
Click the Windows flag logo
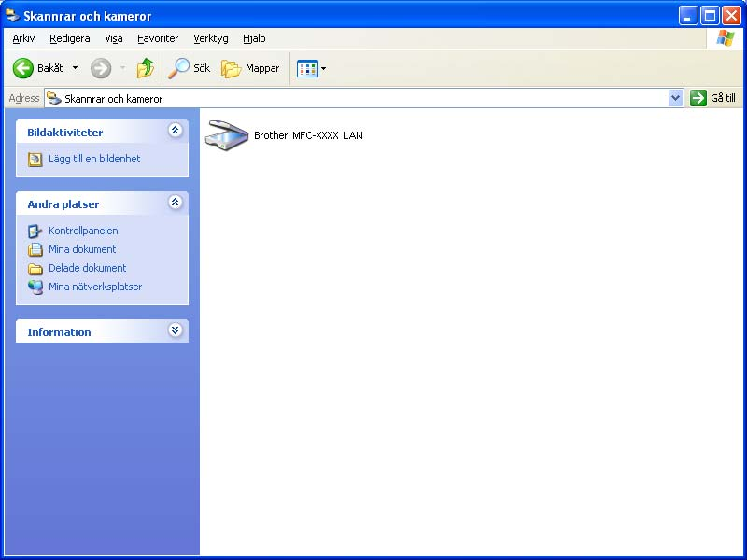(726, 38)
